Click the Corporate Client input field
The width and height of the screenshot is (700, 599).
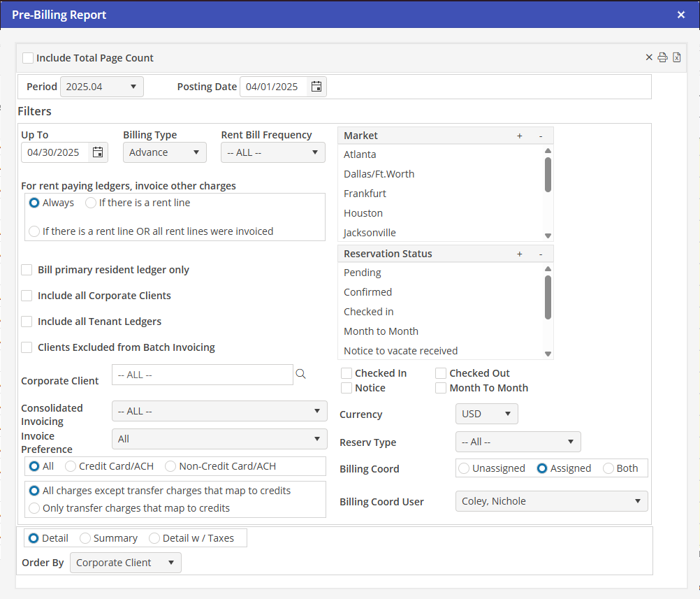202,375
